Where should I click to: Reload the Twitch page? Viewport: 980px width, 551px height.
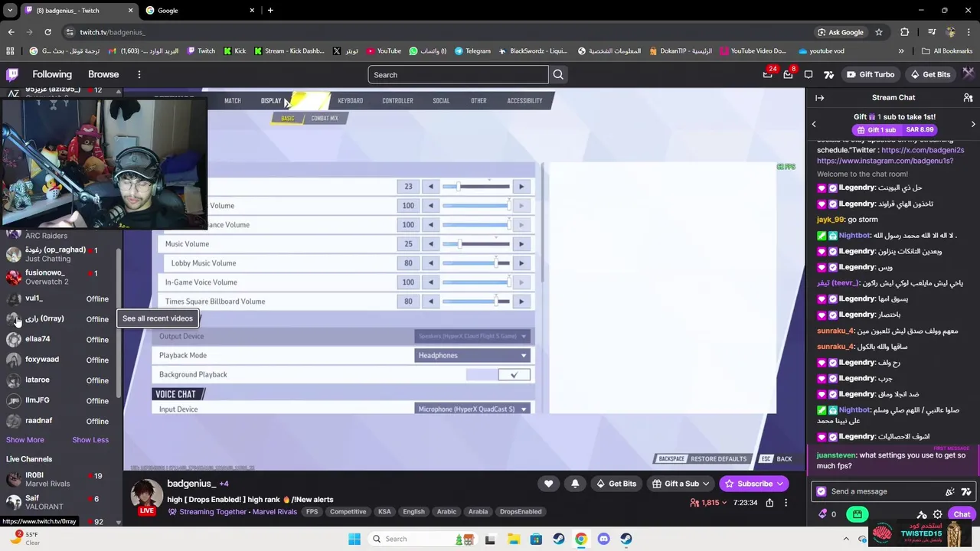tap(47, 32)
